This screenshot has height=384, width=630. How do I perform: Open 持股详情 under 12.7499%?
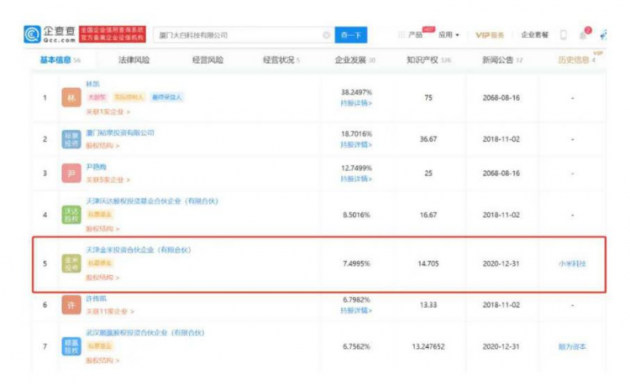[356, 179]
